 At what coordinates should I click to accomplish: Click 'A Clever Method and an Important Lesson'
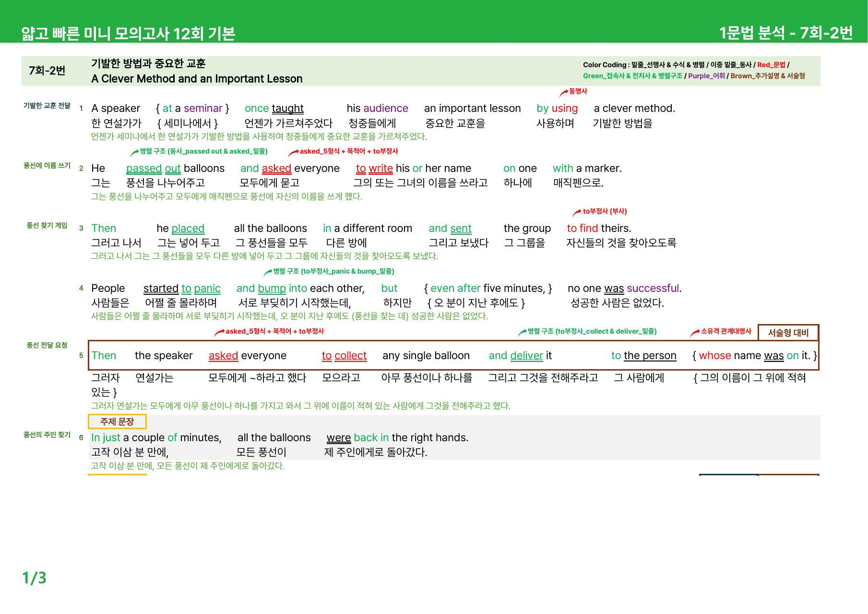(x=197, y=79)
